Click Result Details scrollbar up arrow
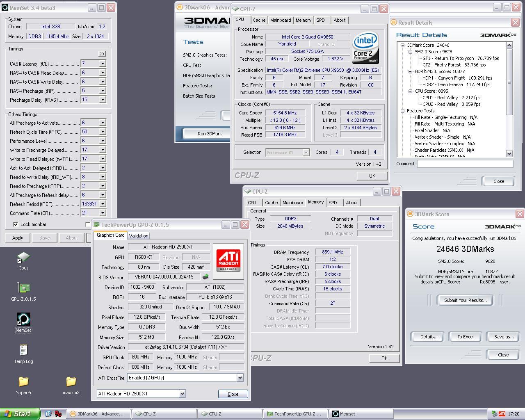 click(x=509, y=45)
